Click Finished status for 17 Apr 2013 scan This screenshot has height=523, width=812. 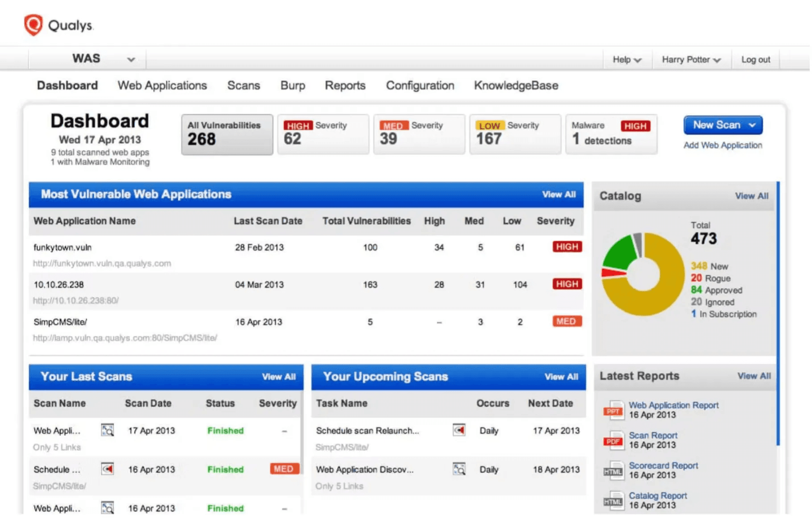[x=226, y=432]
